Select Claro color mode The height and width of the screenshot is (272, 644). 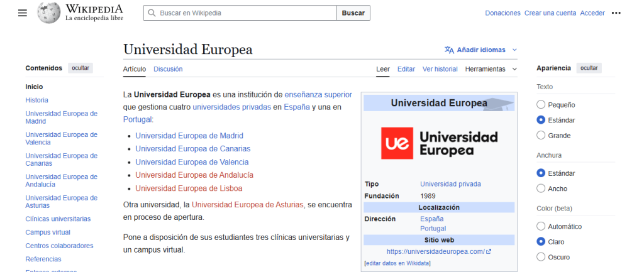tap(541, 242)
